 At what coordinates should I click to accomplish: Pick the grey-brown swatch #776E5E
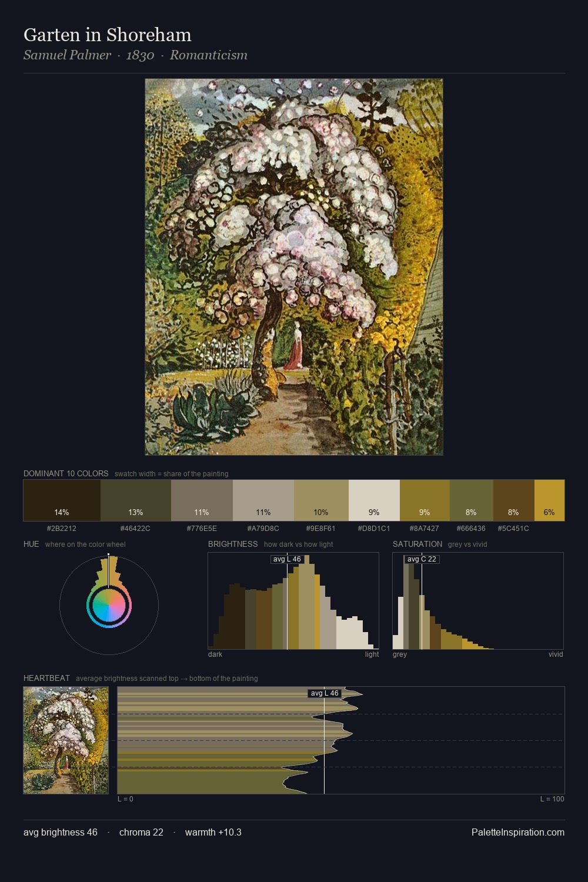coord(202,500)
